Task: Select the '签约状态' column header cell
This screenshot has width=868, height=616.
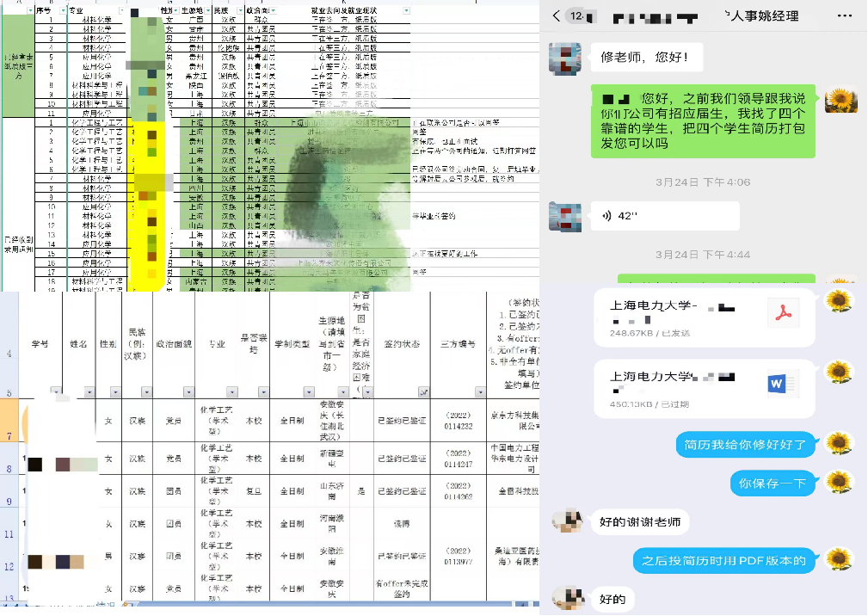Action: coord(402,344)
